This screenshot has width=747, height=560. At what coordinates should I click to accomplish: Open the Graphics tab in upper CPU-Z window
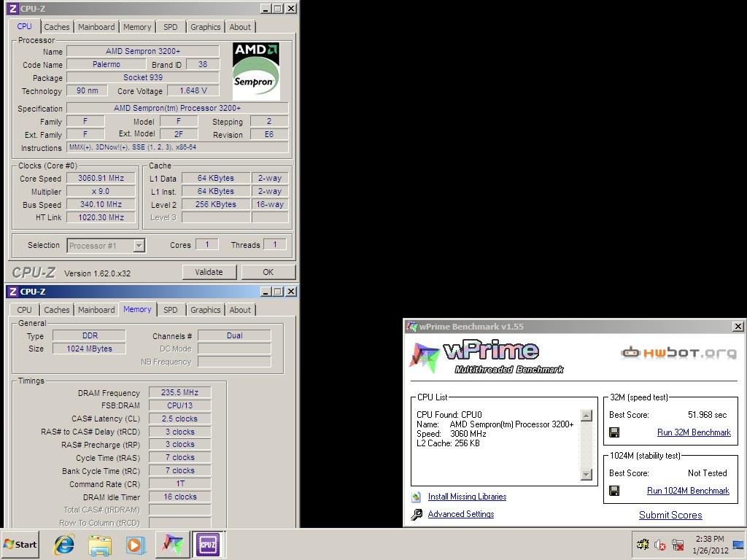(205, 27)
